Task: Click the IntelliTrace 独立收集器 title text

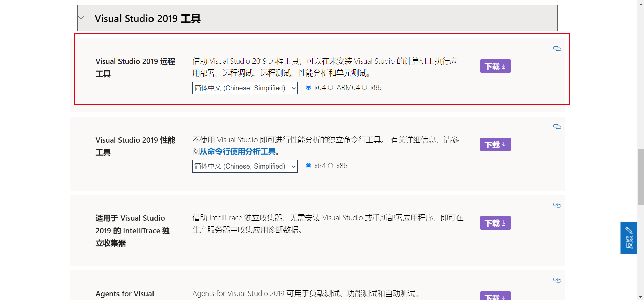Action: tap(133, 231)
